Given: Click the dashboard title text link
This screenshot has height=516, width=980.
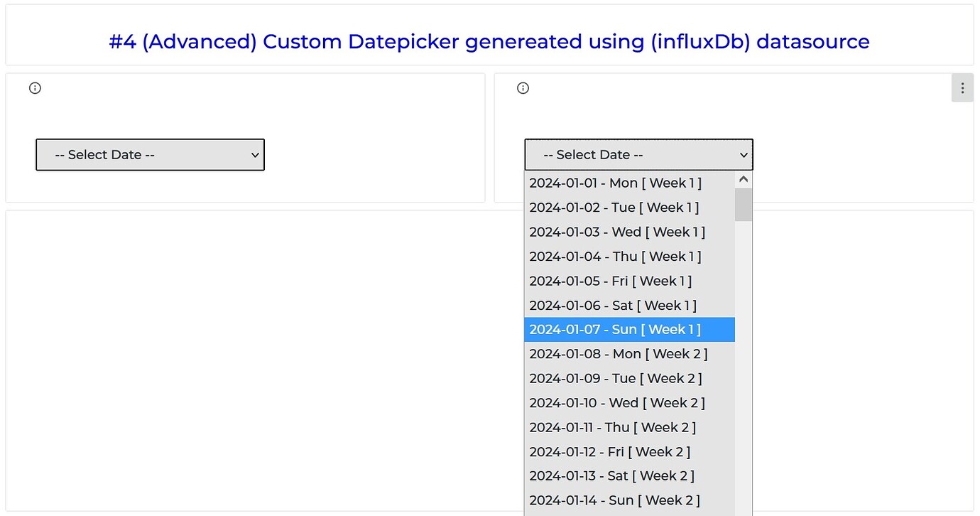Looking at the screenshot, I should pyautogui.click(x=490, y=42).
